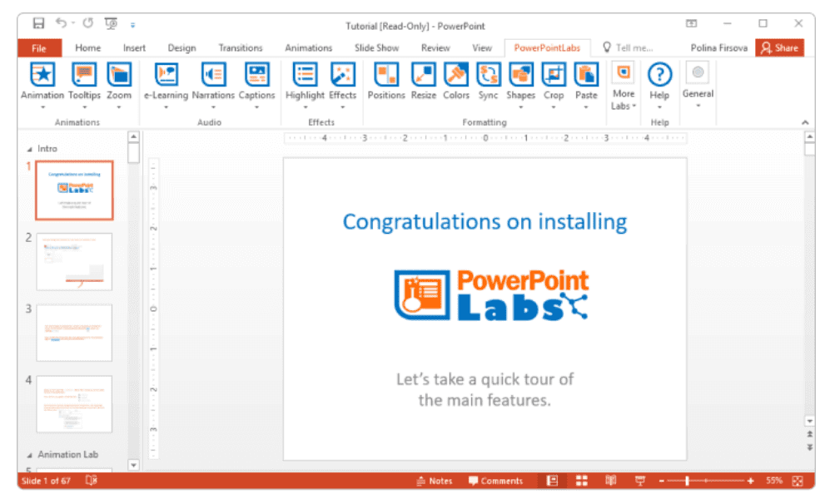The height and width of the screenshot is (504, 830).
Task: Select slide 3 thumbnail
Action: (x=74, y=333)
